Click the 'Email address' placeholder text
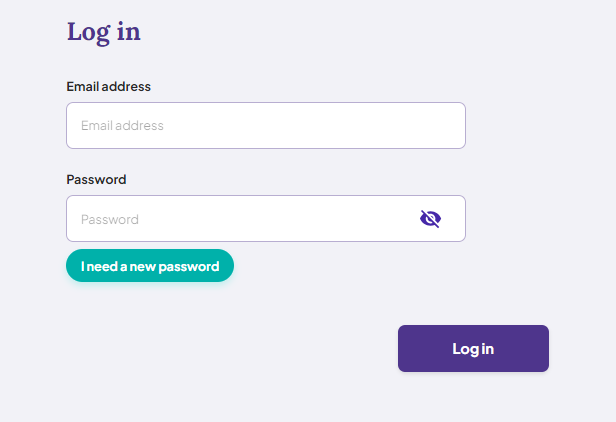Screen dimensions: 616x422 click(x=122, y=125)
